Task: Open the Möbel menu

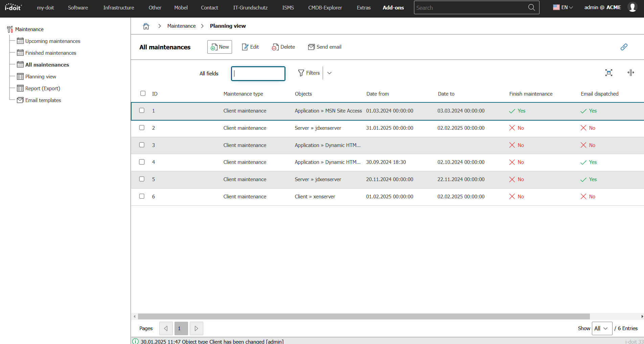Action: click(x=181, y=7)
